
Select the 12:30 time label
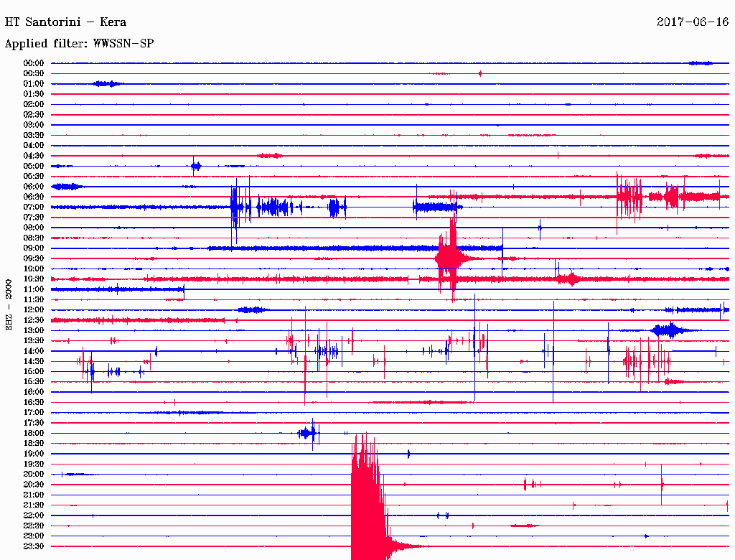tap(34, 320)
